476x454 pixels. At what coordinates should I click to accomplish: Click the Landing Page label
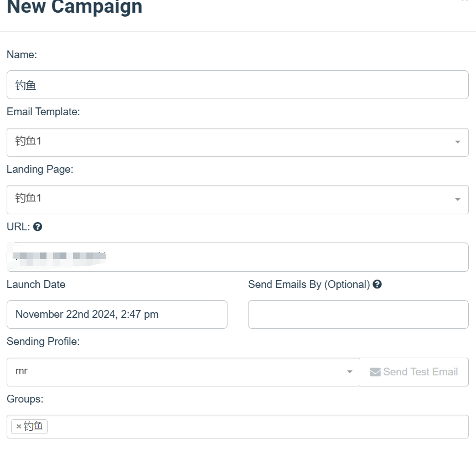[40, 169]
